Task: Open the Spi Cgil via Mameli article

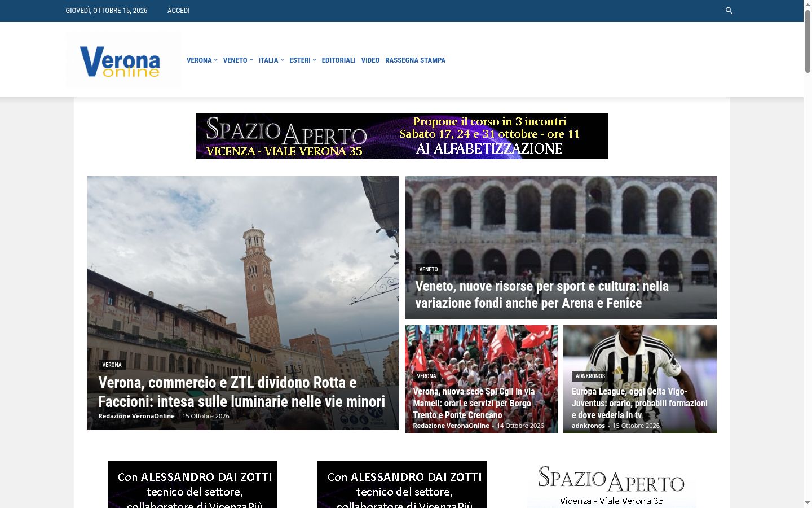Action: (474, 403)
